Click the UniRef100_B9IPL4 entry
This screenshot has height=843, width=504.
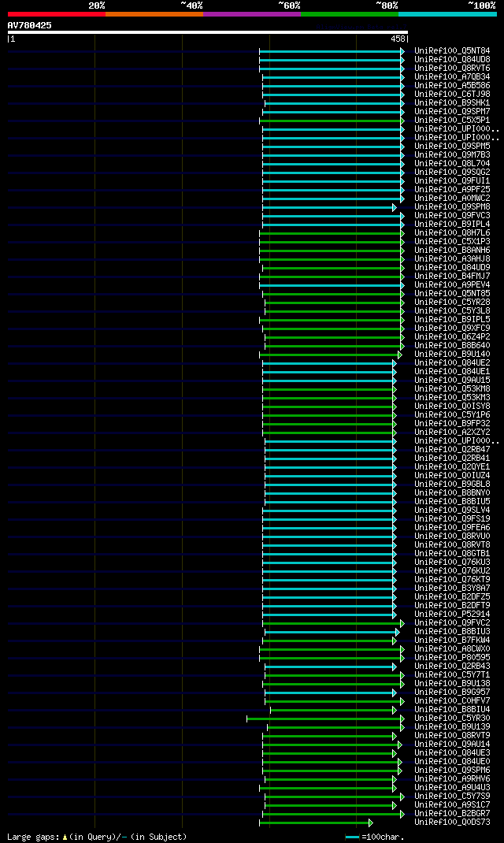tap(452, 225)
